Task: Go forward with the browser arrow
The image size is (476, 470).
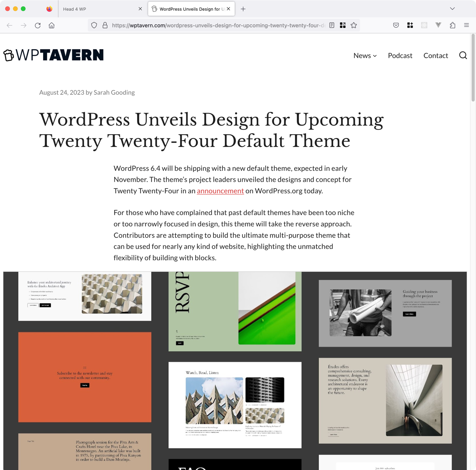Action: [23, 25]
